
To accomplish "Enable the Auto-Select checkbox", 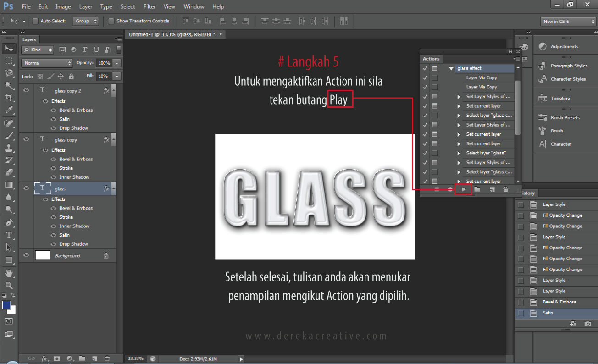I will [x=35, y=21].
